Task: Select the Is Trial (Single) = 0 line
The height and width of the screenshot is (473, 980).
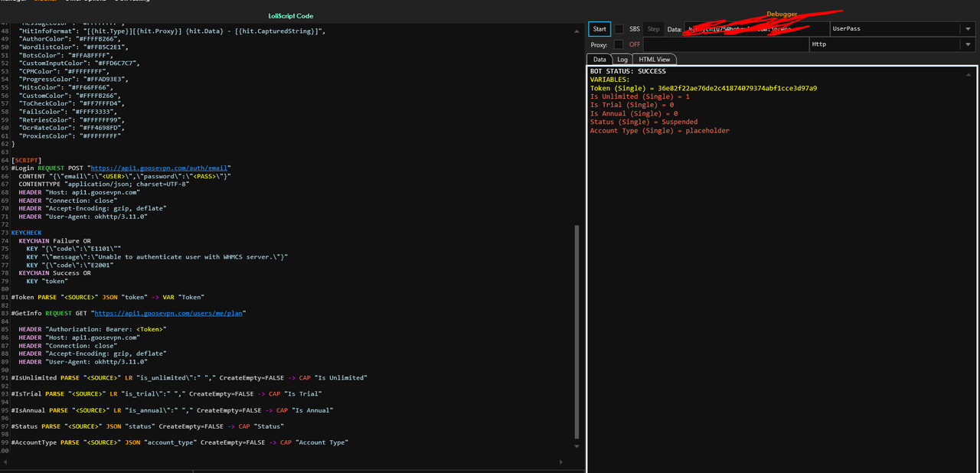Action: pyautogui.click(x=632, y=105)
